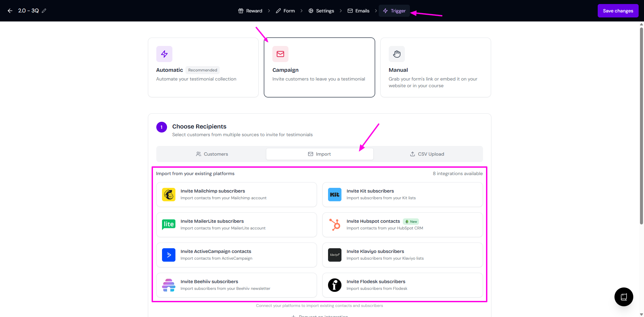Click the pencil edit name icon
Screen dimensions: 644x317
pos(44,11)
